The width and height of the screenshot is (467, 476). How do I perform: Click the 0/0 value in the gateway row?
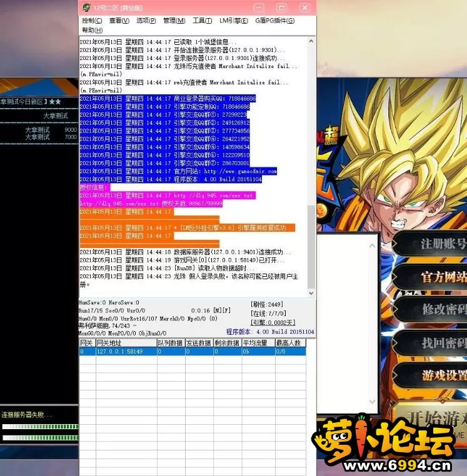click(281, 351)
